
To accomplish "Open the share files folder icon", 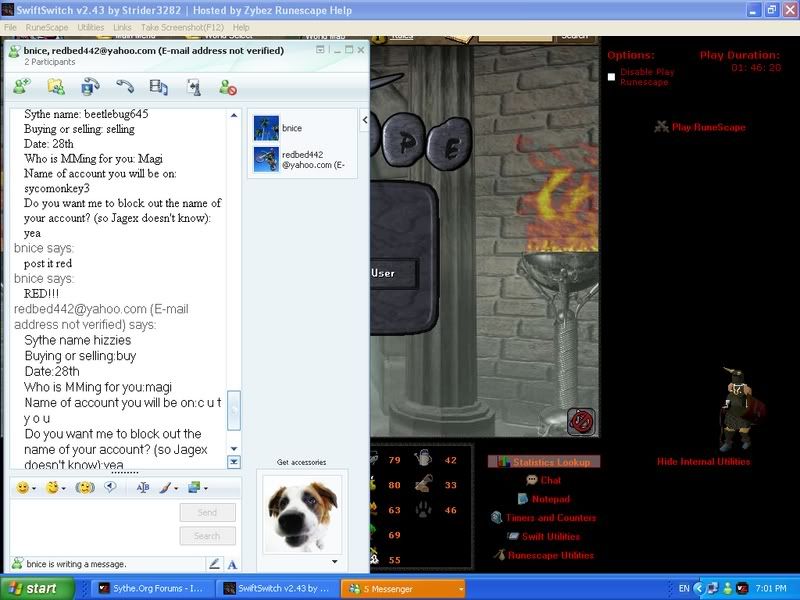I will [x=56, y=87].
